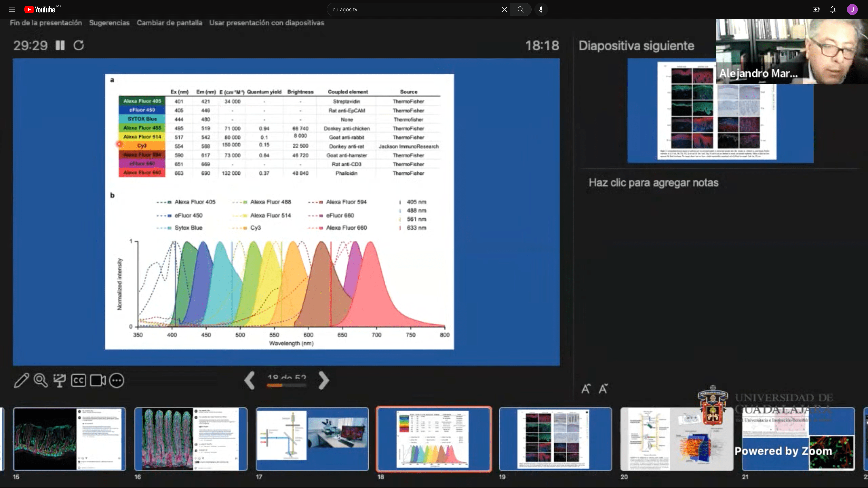Select slide thumbnail 16
Image resolution: width=868 pixels, height=488 pixels.
(191, 439)
